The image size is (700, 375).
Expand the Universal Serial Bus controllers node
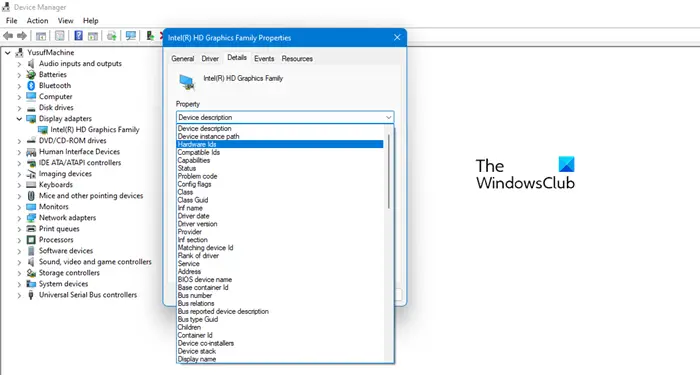coord(19,295)
